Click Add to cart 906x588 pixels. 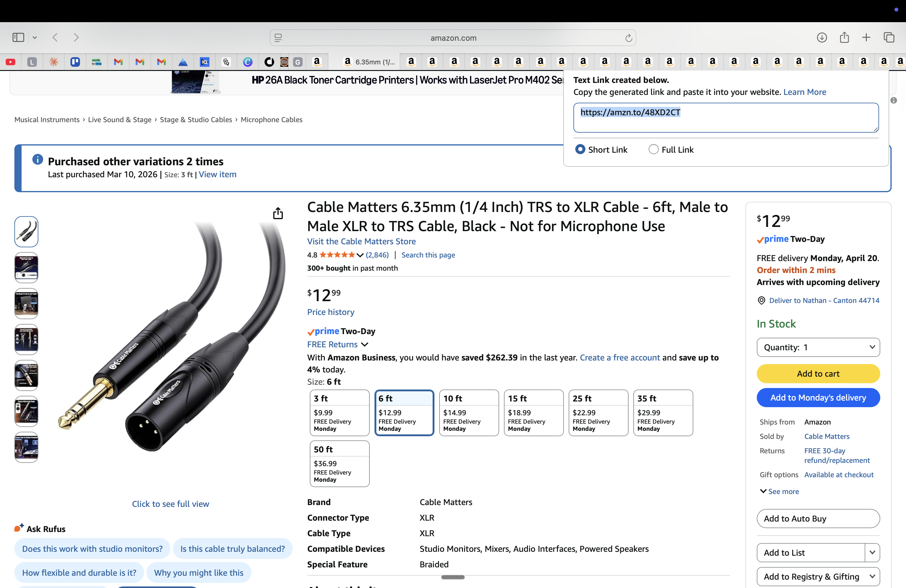[818, 374]
